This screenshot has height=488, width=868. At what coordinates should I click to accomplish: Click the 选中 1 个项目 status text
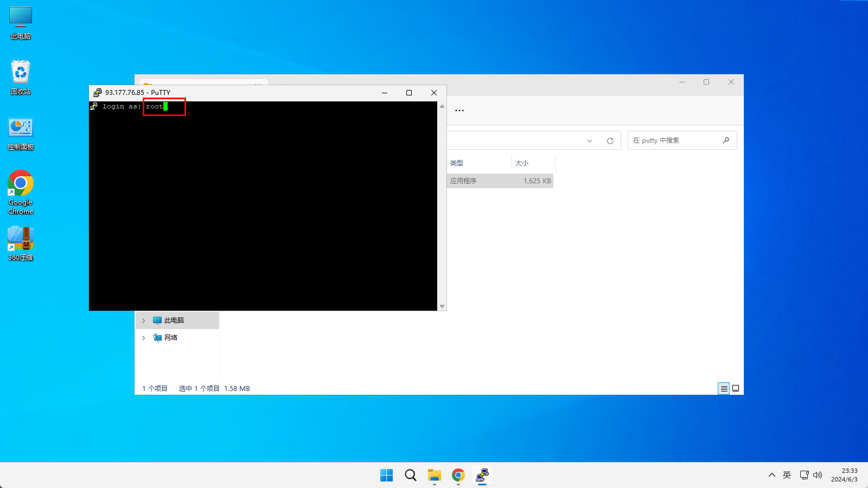(199, 389)
